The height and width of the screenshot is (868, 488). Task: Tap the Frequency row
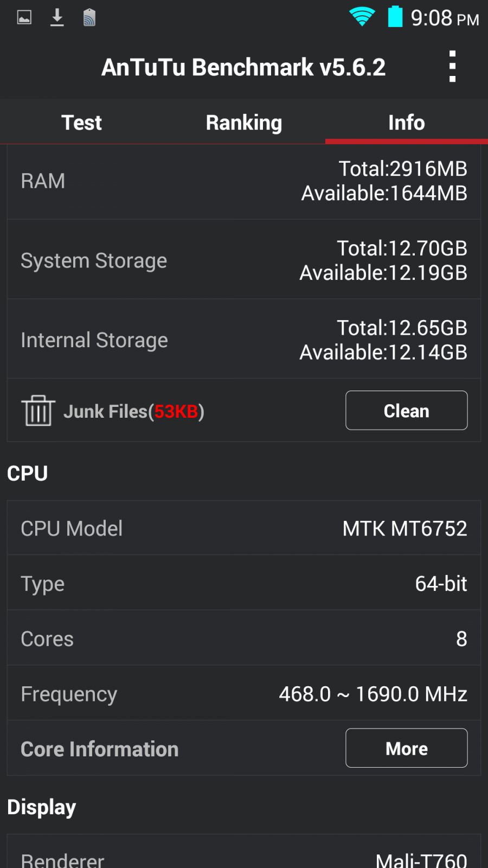pyautogui.click(x=244, y=694)
